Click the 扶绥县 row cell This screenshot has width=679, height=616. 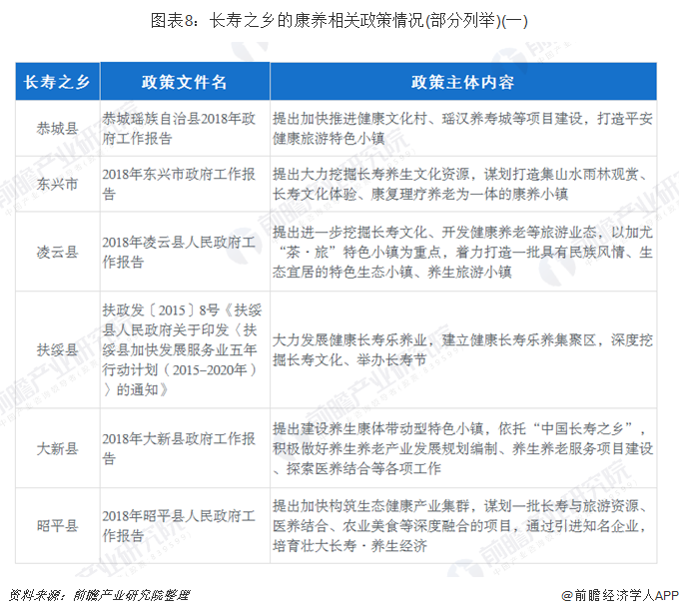pos(57,346)
